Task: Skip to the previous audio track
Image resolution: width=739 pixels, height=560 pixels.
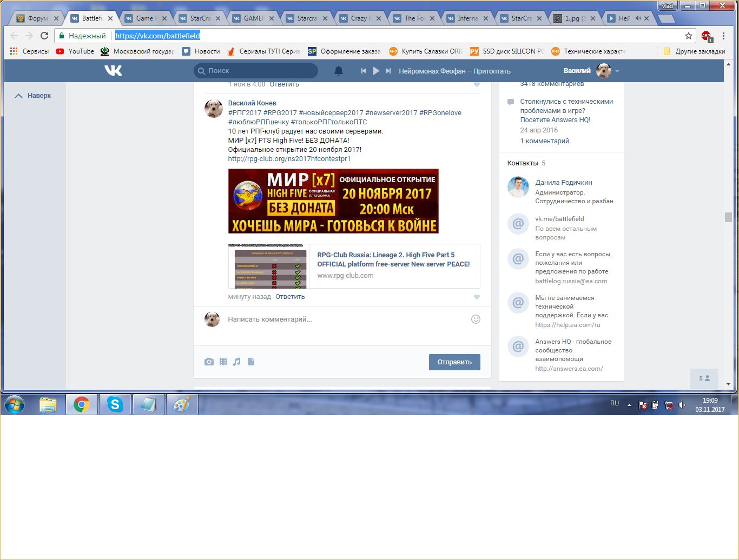Action: point(364,71)
